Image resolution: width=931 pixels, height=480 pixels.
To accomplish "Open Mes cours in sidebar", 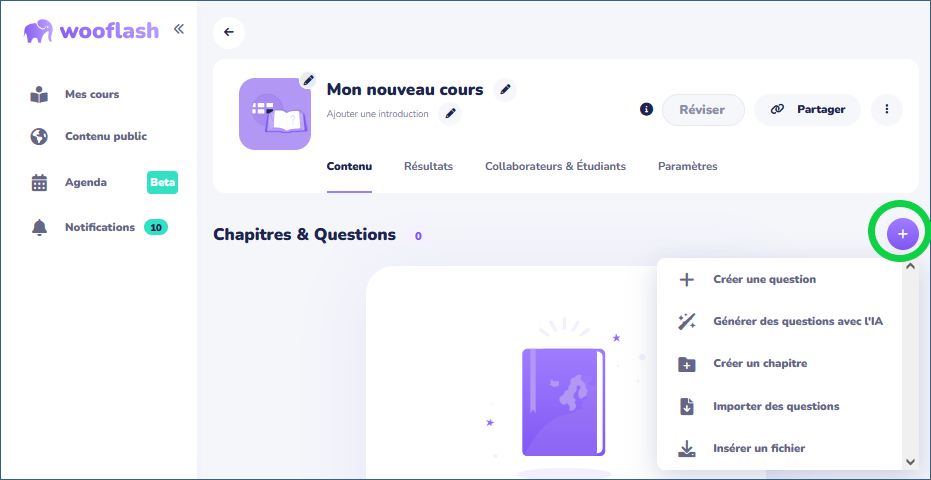I will tap(91, 94).
